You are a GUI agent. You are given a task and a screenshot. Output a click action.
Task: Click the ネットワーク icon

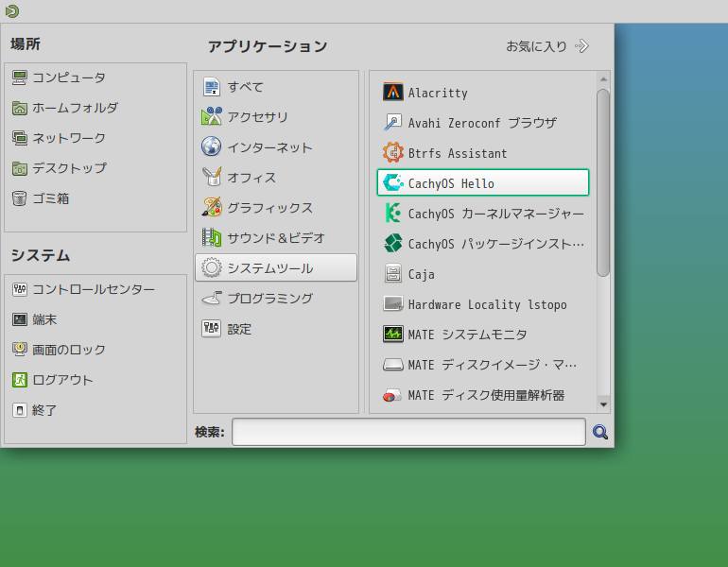pos(20,138)
